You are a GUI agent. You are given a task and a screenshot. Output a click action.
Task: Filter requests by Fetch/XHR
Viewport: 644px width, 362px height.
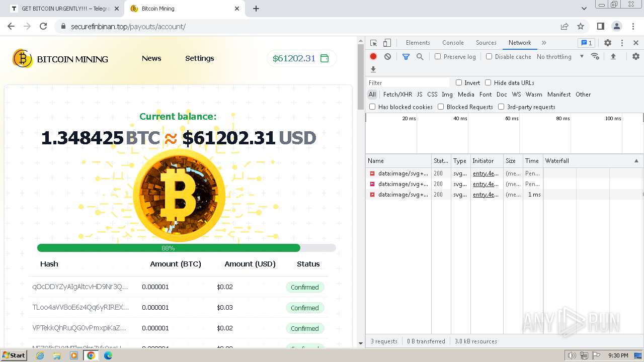pyautogui.click(x=397, y=95)
